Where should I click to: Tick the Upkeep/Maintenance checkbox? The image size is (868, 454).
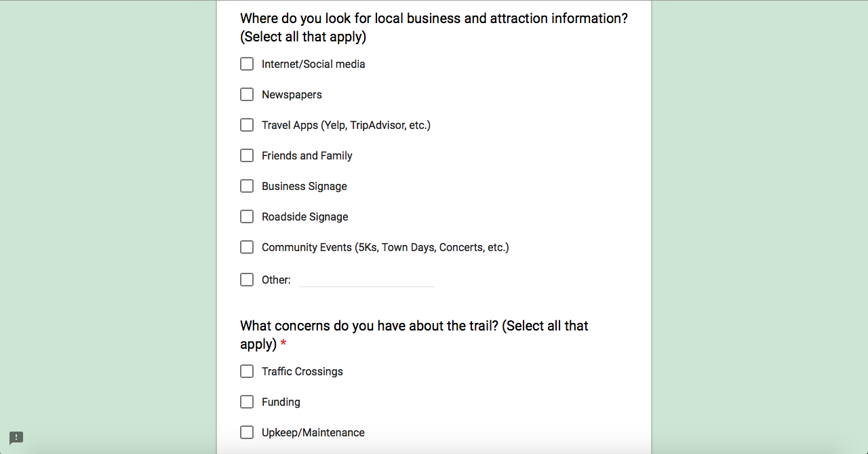[x=247, y=432]
